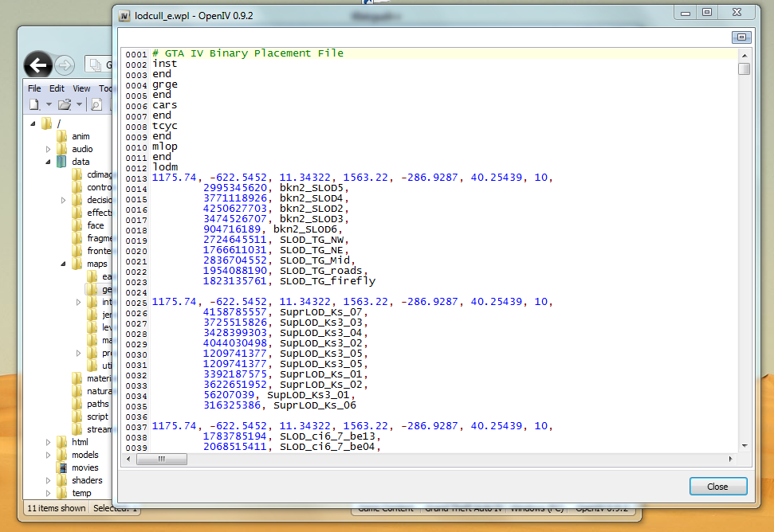The width and height of the screenshot is (774, 532).
Task: Click the search magnifier toolbar icon
Action: coord(96,104)
